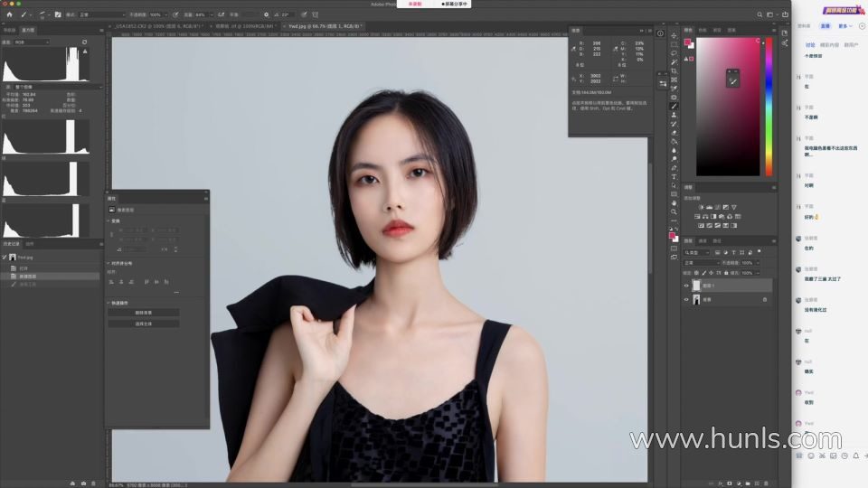
Task: Click Select Subject button in Properties
Action: click(144, 324)
